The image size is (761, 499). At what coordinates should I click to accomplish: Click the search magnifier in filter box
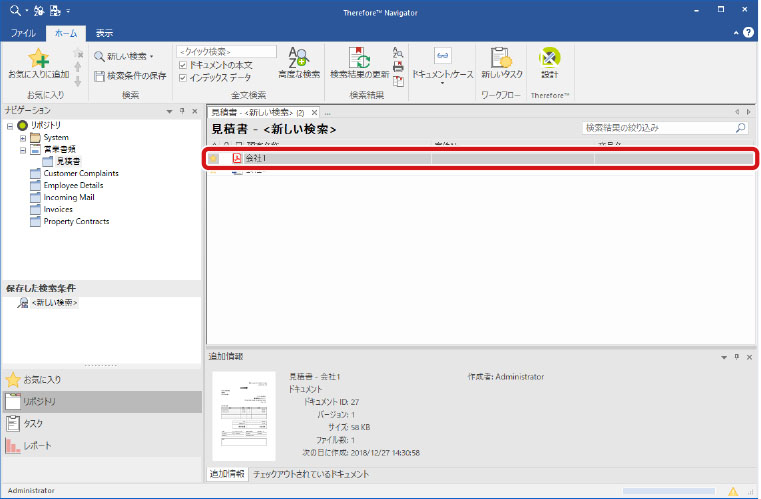pos(740,128)
